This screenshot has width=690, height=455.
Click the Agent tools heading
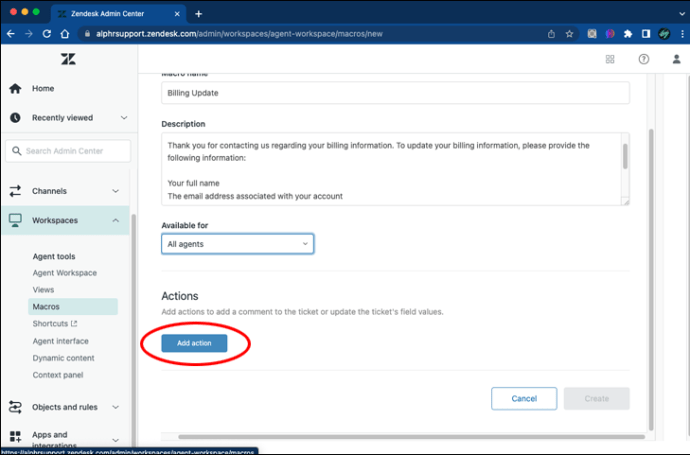[x=54, y=256]
